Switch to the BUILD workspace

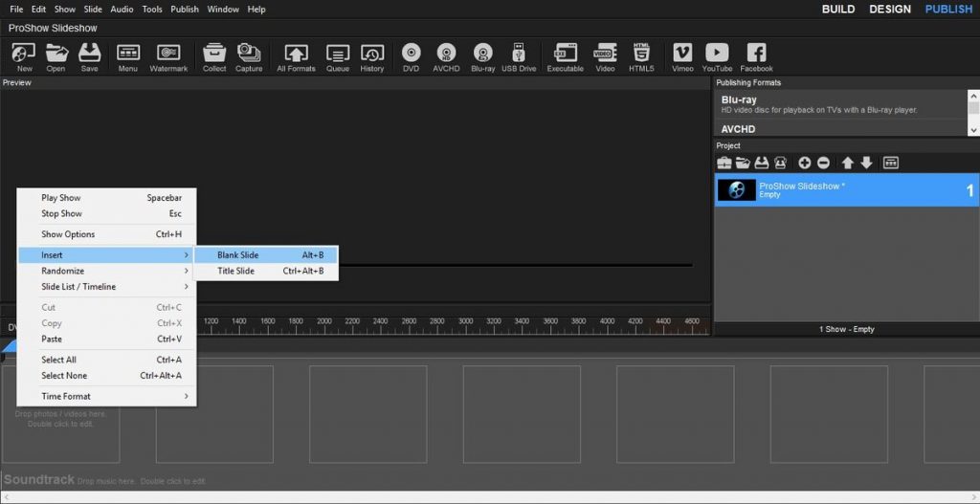click(838, 10)
